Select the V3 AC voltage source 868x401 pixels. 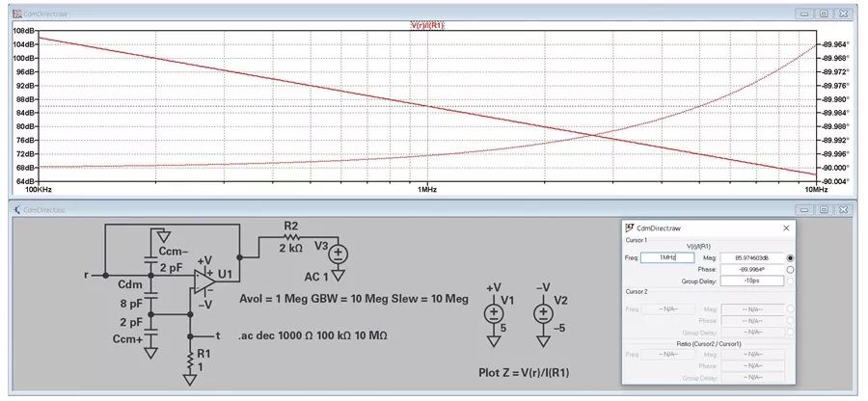tap(339, 254)
